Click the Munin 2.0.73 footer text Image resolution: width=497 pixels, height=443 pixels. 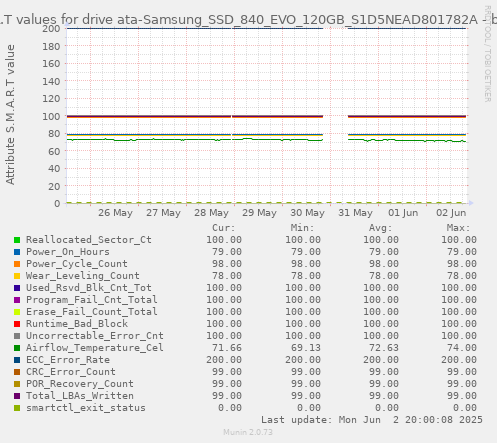(248, 432)
